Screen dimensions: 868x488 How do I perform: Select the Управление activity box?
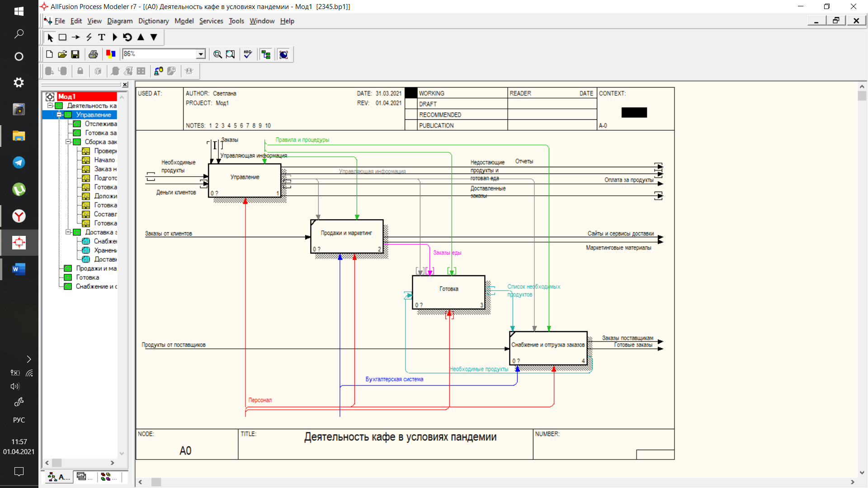(x=245, y=180)
